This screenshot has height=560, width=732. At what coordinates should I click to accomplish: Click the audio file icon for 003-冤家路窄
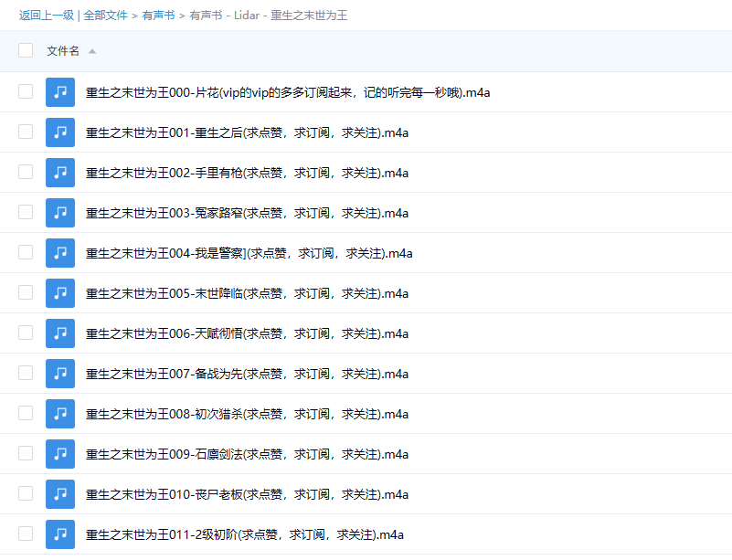click(x=59, y=213)
